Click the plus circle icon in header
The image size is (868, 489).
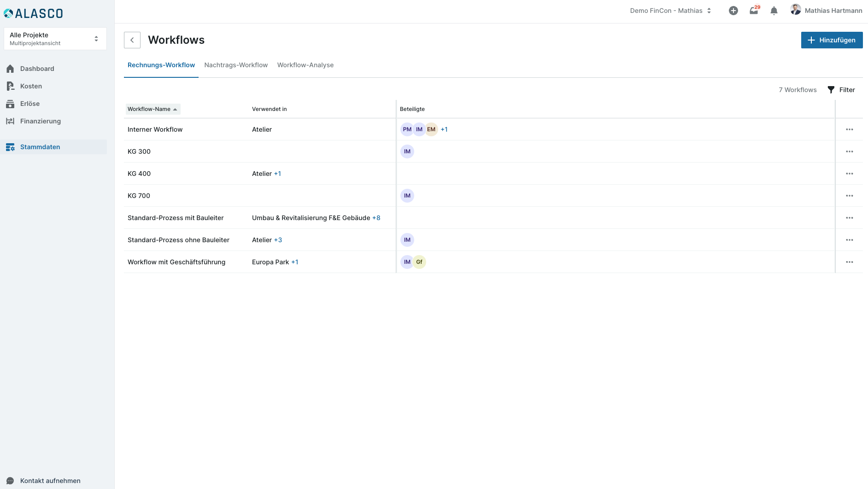[x=733, y=11]
